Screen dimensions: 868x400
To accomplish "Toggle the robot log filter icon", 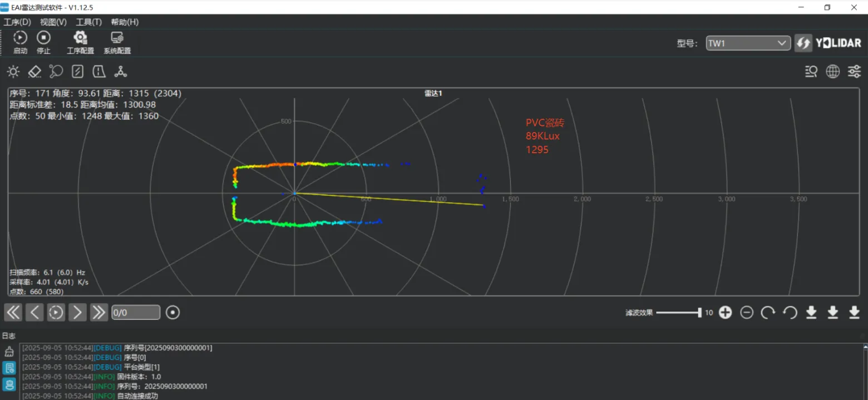I will [9, 384].
